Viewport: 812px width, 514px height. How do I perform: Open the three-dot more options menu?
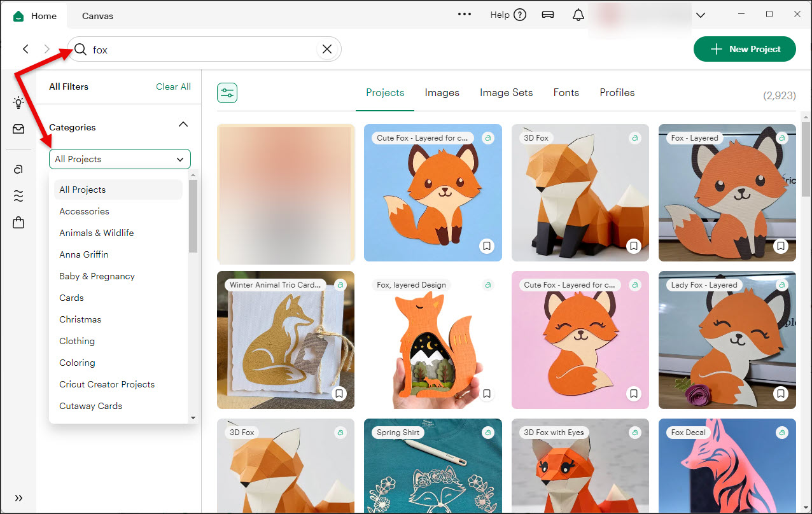[x=465, y=15]
